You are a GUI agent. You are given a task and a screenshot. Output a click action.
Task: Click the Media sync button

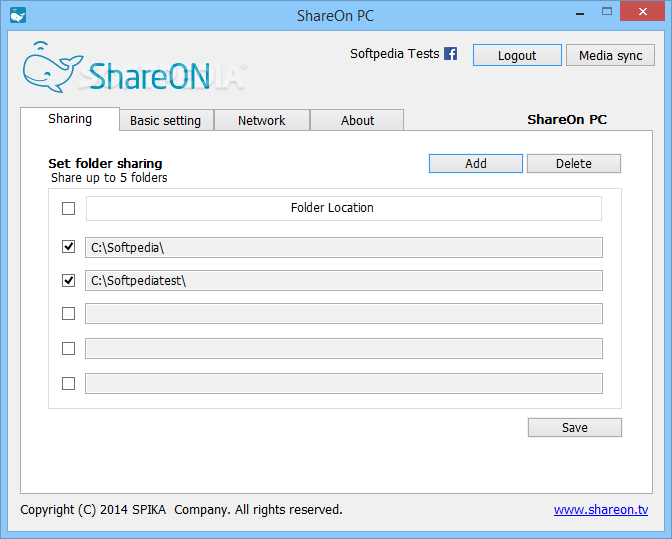tap(610, 55)
